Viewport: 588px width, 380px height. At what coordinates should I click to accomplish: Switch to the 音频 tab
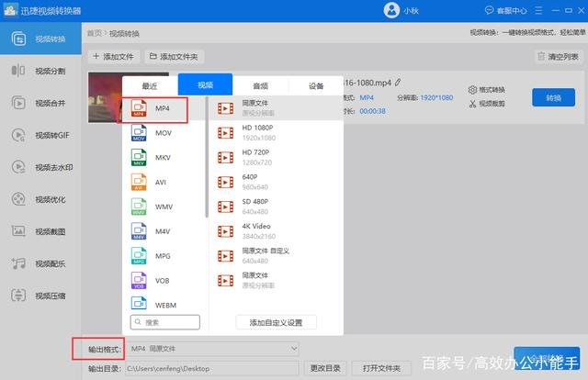[x=261, y=85]
